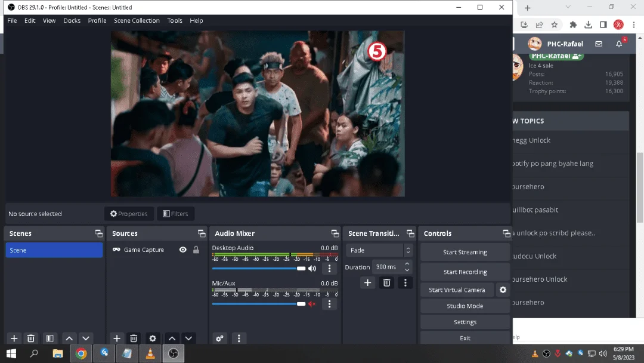Undock the Sources panel
This screenshot has height=363, width=644.
[202, 233]
